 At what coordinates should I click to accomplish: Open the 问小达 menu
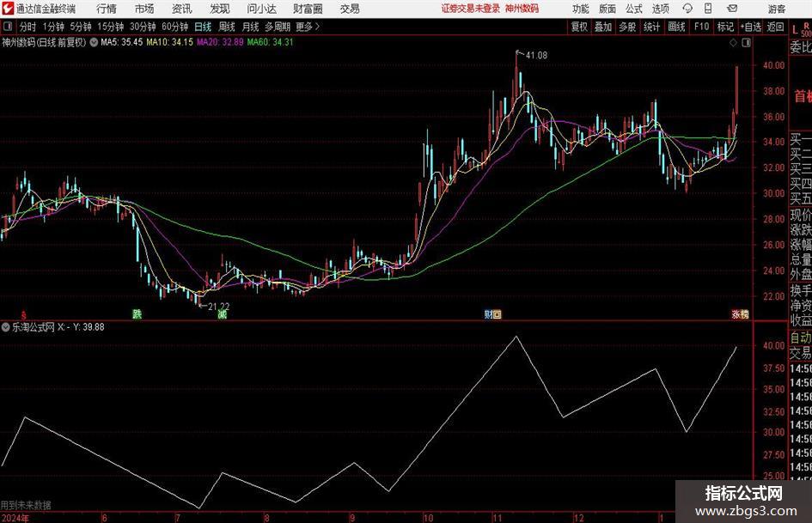coord(261,9)
